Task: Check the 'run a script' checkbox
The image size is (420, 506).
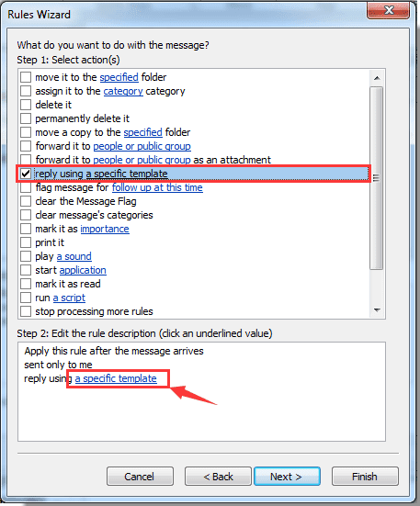Action: [26, 298]
